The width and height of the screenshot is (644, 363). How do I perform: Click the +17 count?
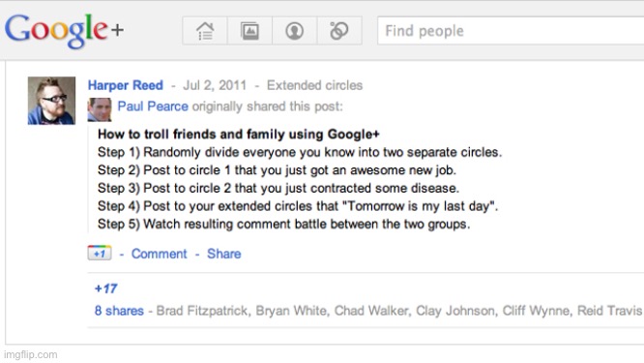(x=106, y=288)
